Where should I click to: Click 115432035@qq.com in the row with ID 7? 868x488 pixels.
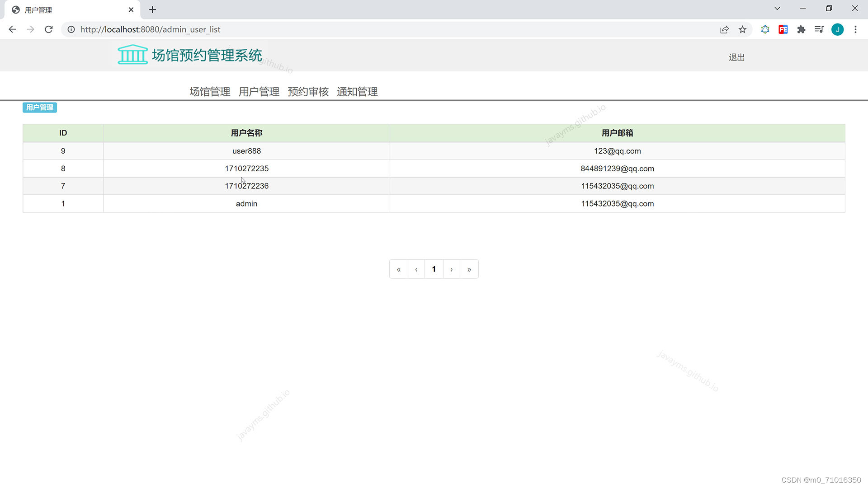(618, 186)
